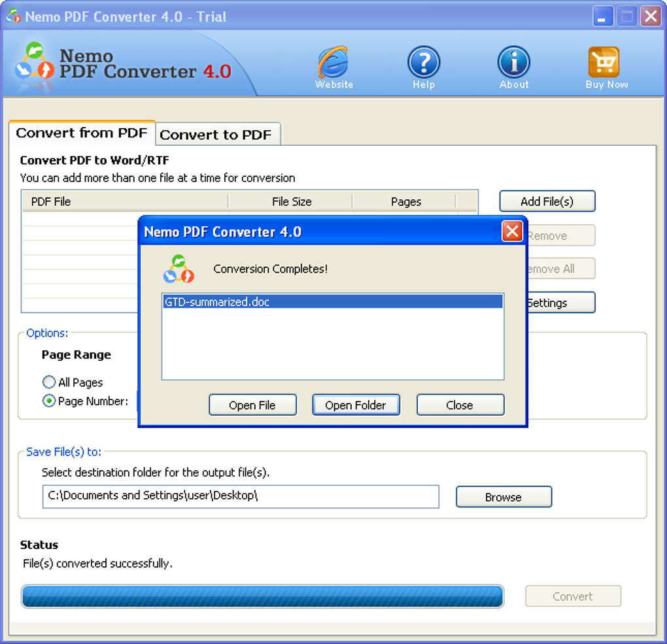Close the Conversion Completes dialog with X
The width and height of the screenshot is (667, 644).
tap(512, 231)
